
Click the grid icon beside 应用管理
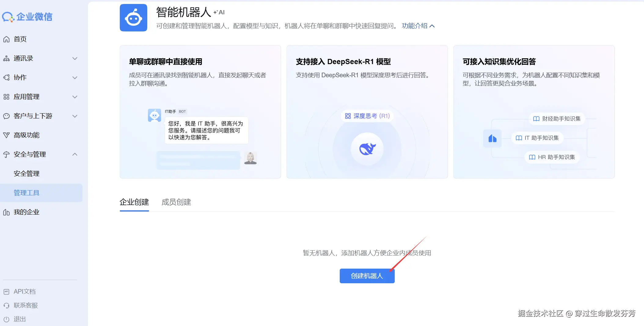6,97
